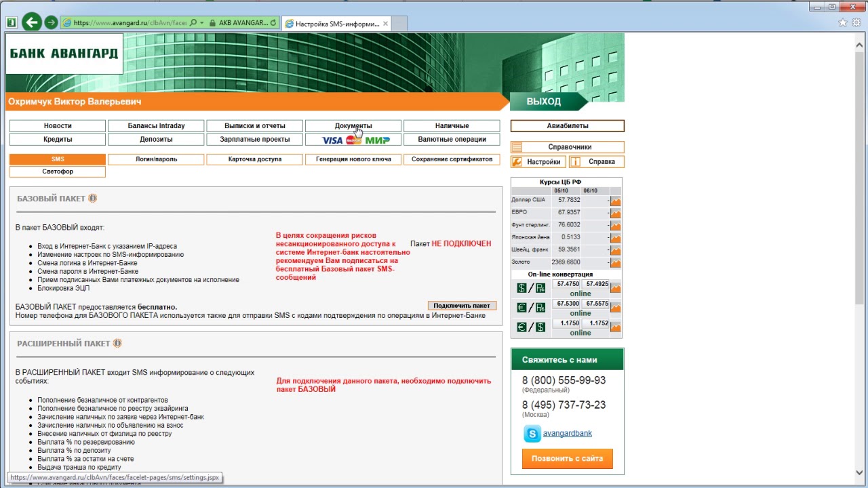This screenshot has width=868, height=488.
Task: Open the Депозиты section
Action: (x=156, y=140)
